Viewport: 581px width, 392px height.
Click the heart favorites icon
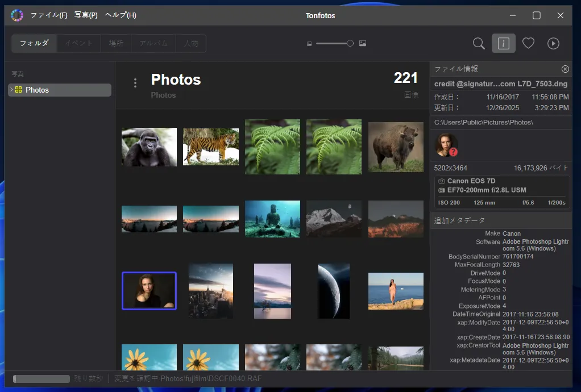tap(528, 43)
